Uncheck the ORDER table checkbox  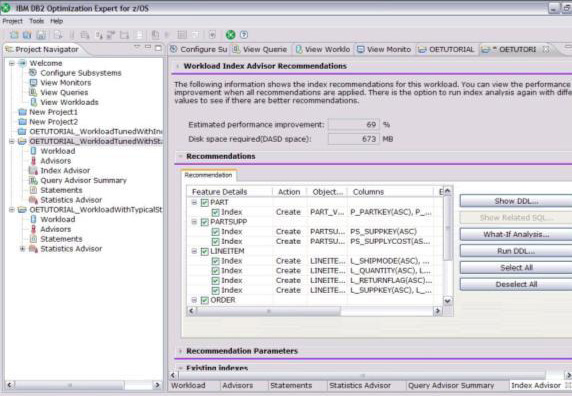pos(205,300)
